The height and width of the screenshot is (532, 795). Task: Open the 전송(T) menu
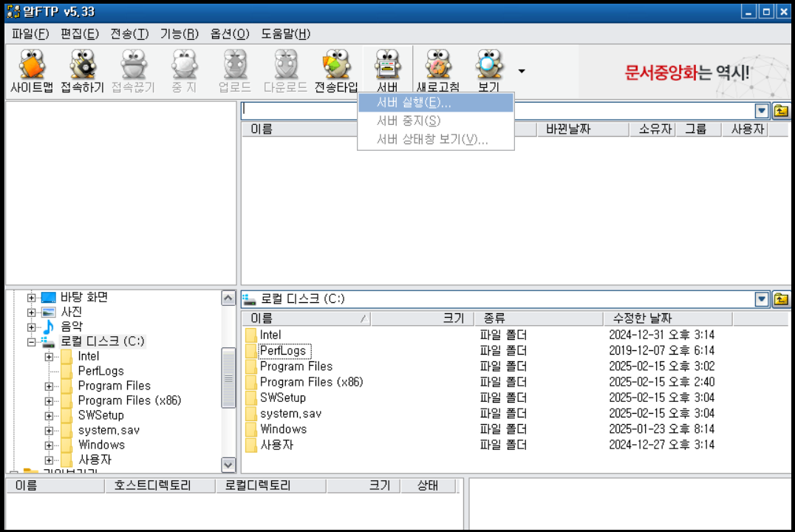(130, 34)
